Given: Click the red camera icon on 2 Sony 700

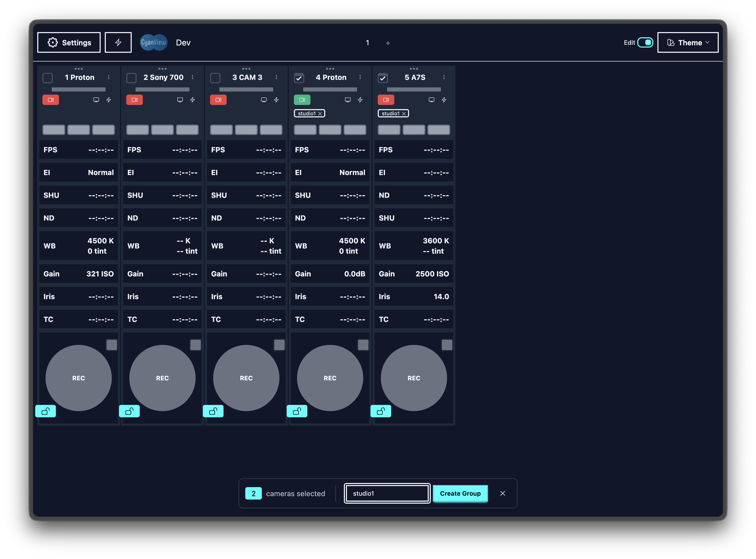Looking at the screenshot, I should click(134, 100).
